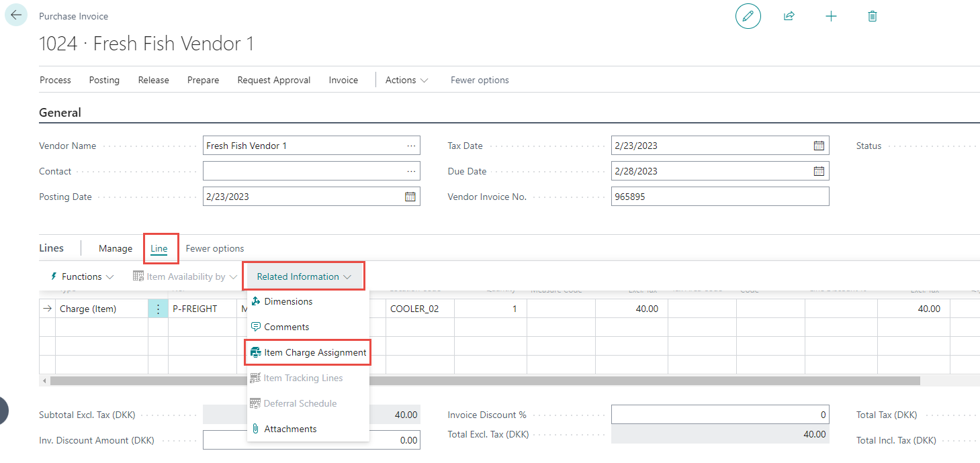This screenshot has height=463, width=980.
Task: Collapse the Related Information dropdown
Action: (x=304, y=276)
